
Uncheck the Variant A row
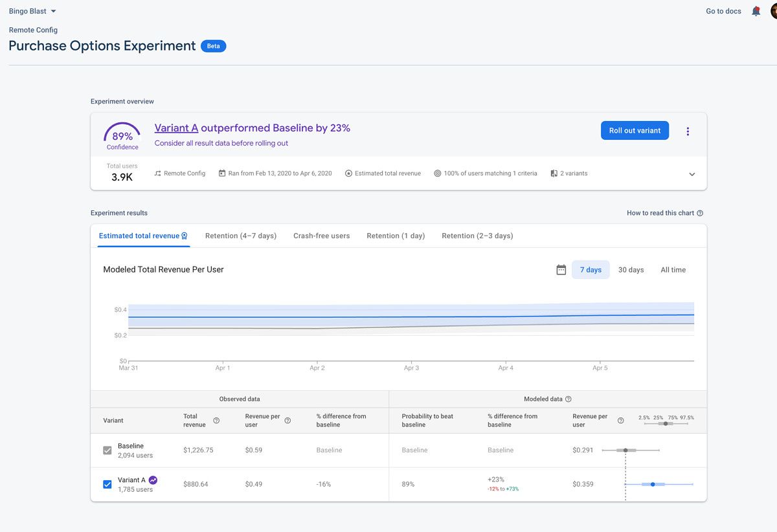107,483
